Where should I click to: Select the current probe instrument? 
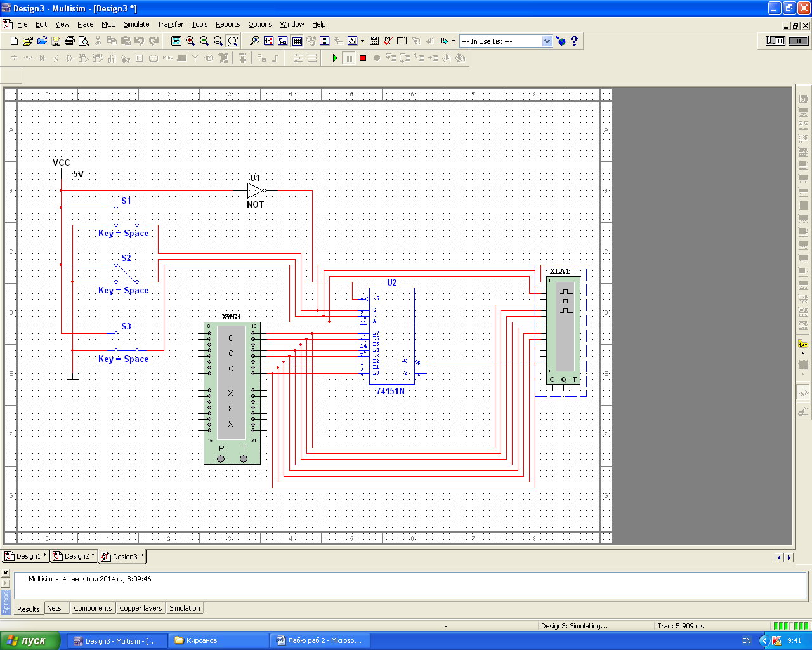pos(803,412)
